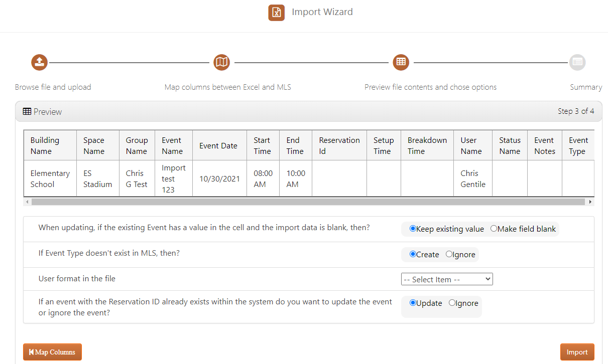Image resolution: width=608 pixels, height=364 pixels.
Task: Click the Breakdown Time column header
Action: coord(427,145)
